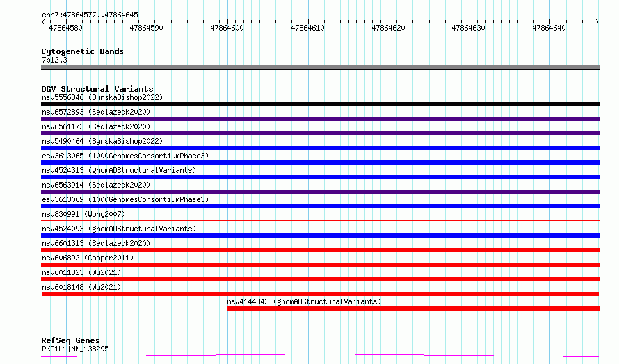Open the Cytogenetic Bands track heading
This screenshot has width=619, height=364.
pos(83,51)
